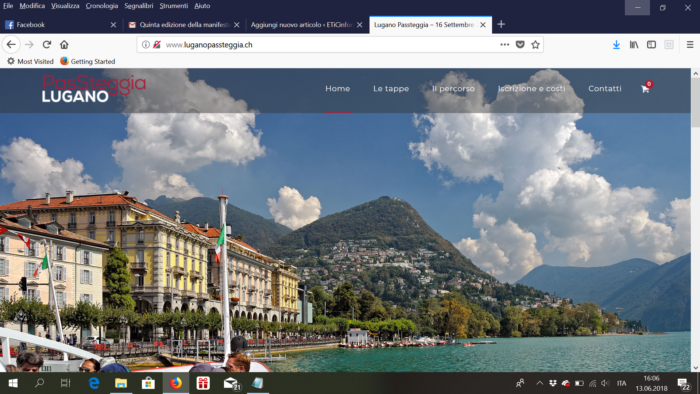Viewport: 700px width, 394px height.
Task: Click the scrollbar up arrow
Action: (x=696, y=73)
